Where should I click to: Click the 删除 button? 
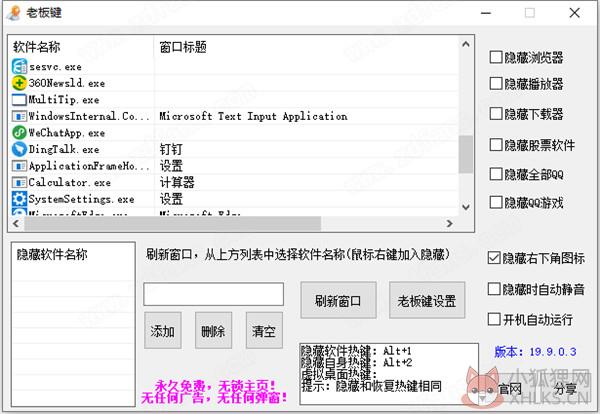(213, 330)
